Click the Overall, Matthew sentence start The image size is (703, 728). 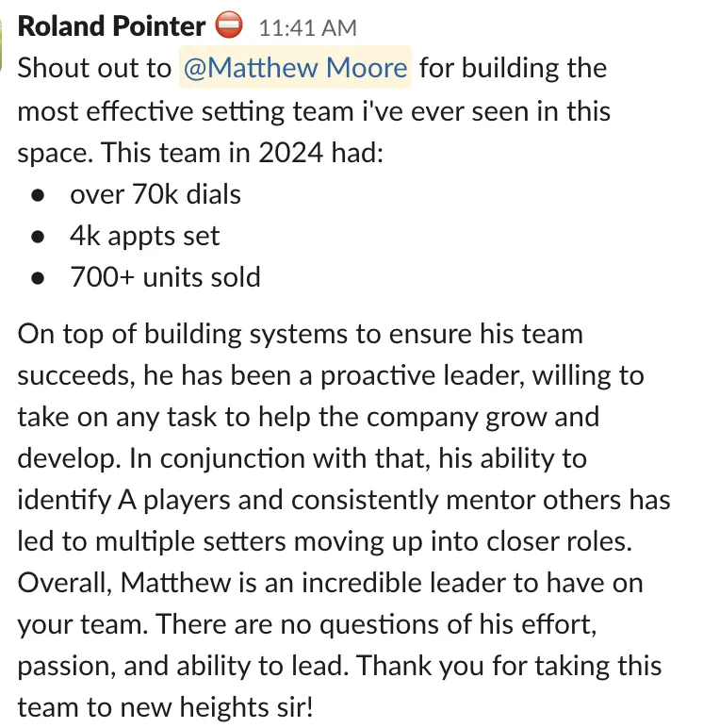coord(124,582)
